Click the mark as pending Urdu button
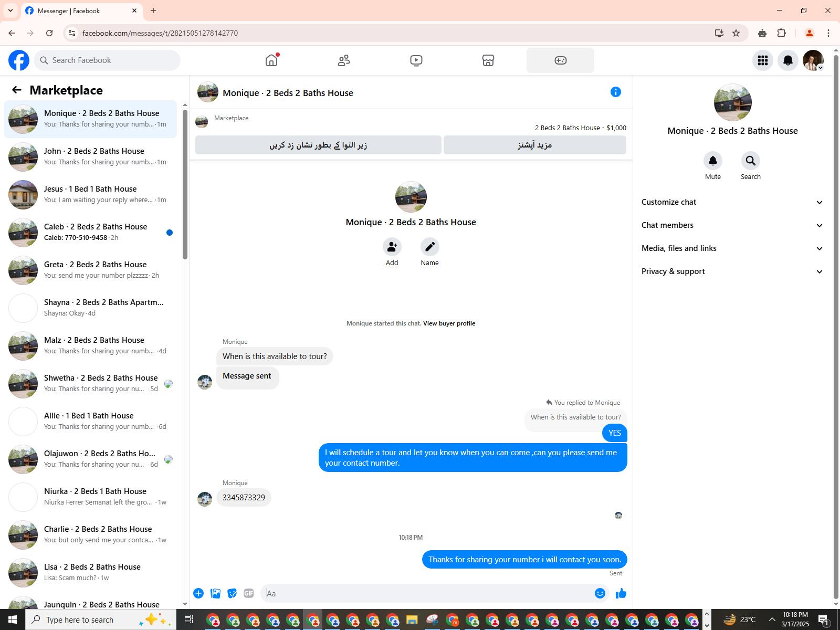 [x=318, y=145]
